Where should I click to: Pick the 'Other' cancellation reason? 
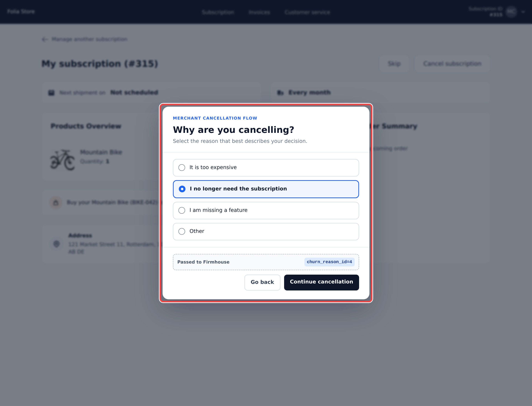click(x=266, y=231)
